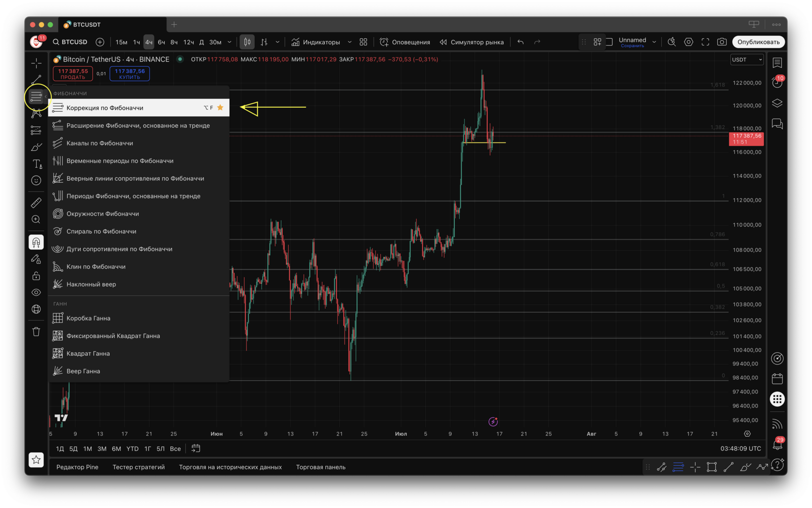Open the Тестер стратегий tab
This screenshot has height=508, width=812.
click(139, 467)
